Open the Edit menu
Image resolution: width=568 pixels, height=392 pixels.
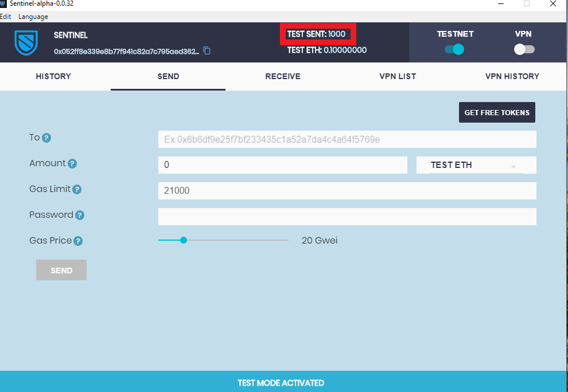tap(5, 17)
